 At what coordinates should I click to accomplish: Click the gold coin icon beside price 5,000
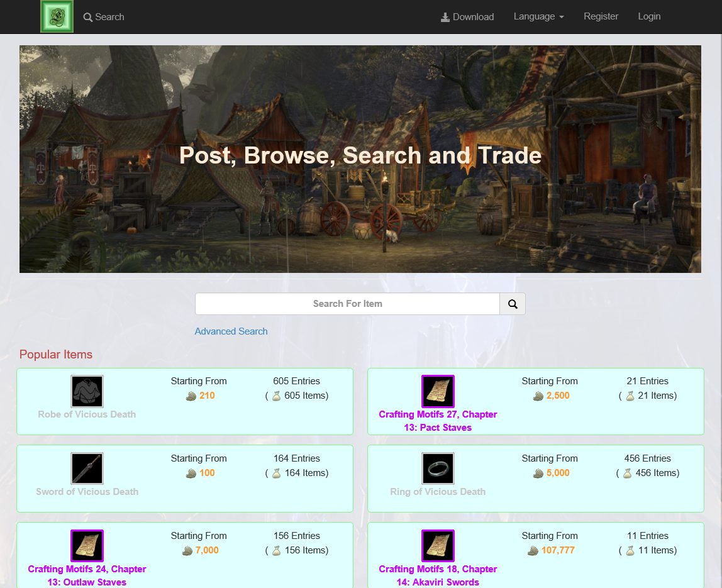[x=538, y=474]
